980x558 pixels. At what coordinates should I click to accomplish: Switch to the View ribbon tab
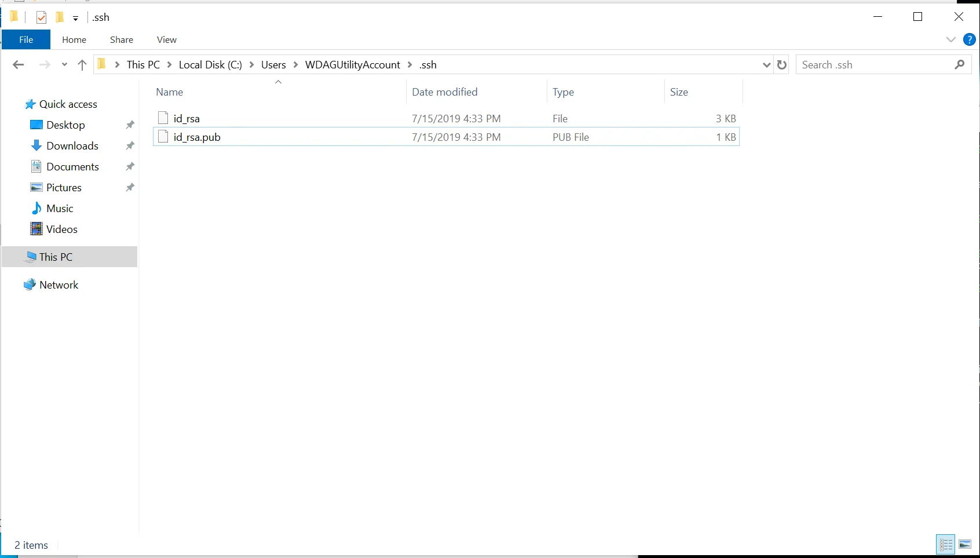click(166, 39)
